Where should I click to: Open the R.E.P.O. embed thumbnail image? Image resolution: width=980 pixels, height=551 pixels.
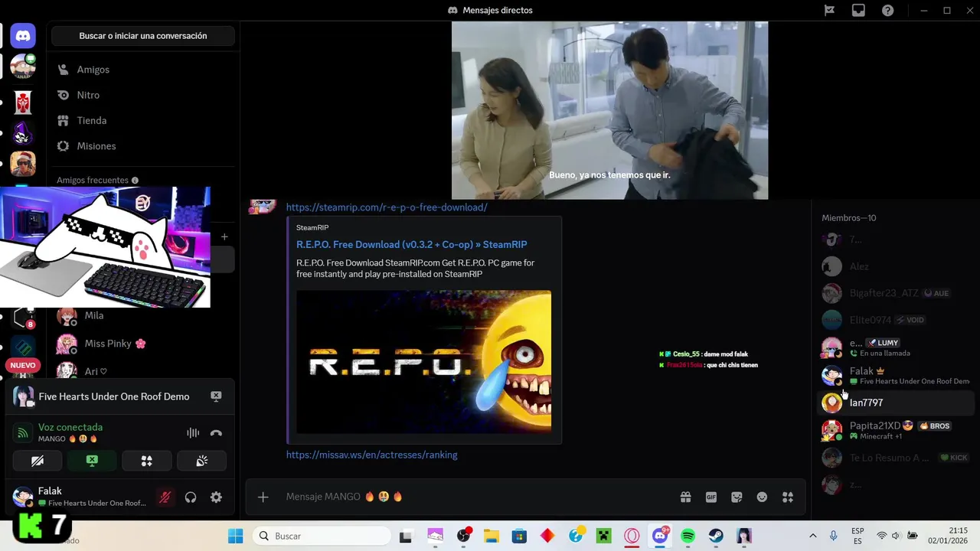423,361
